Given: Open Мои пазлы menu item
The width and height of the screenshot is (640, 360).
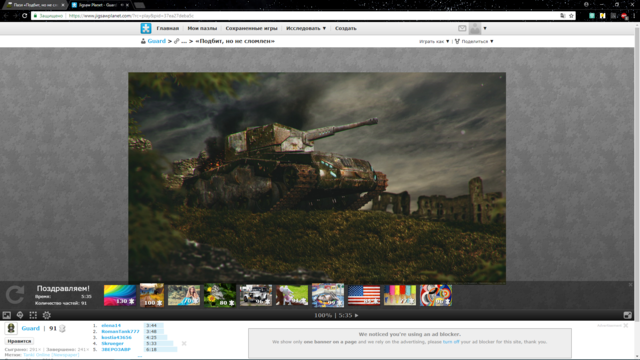Looking at the screenshot, I should point(202,28).
